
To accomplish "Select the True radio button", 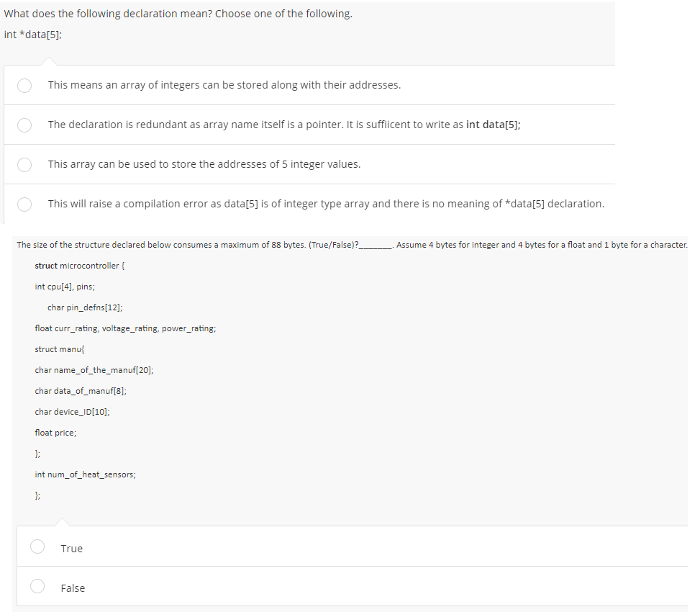I will coord(37,546).
